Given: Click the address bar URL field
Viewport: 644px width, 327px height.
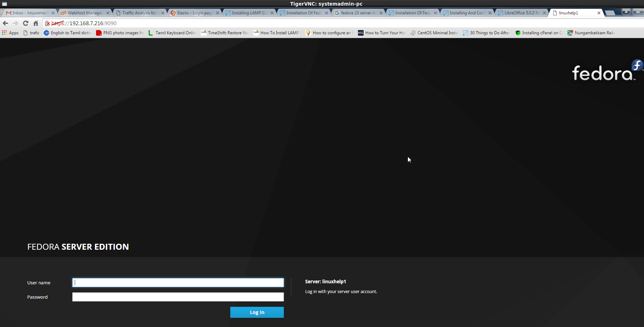Looking at the screenshot, I should [x=342, y=23].
